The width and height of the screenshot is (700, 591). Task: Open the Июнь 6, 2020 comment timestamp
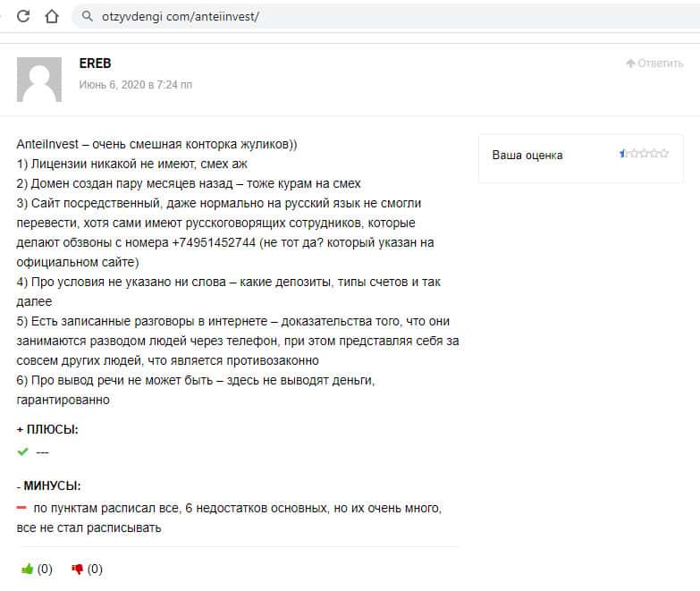pos(135,85)
